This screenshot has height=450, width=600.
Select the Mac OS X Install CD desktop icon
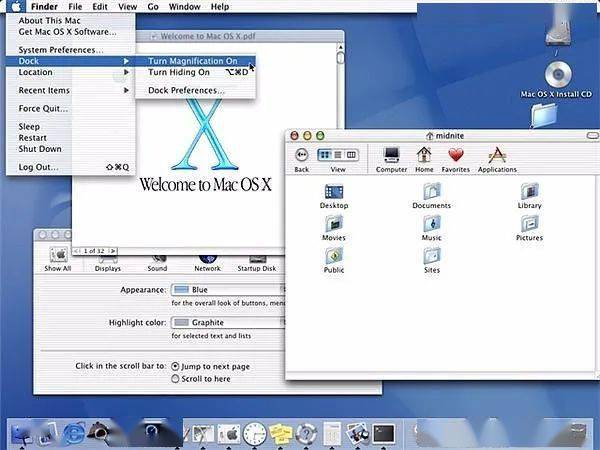coord(558,74)
